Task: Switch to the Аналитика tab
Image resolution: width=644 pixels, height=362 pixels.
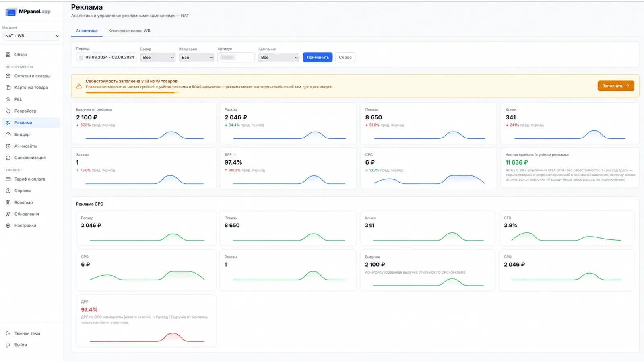Action: point(87,31)
